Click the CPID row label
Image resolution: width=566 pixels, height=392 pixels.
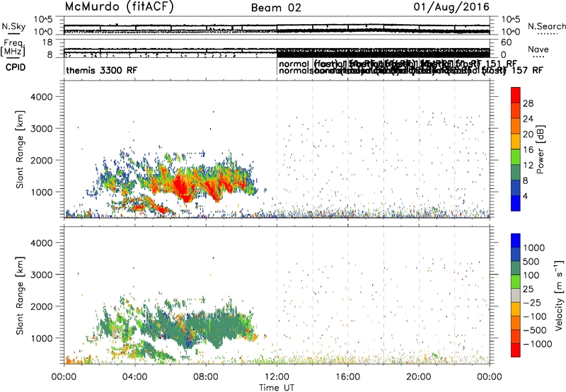click(x=16, y=67)
